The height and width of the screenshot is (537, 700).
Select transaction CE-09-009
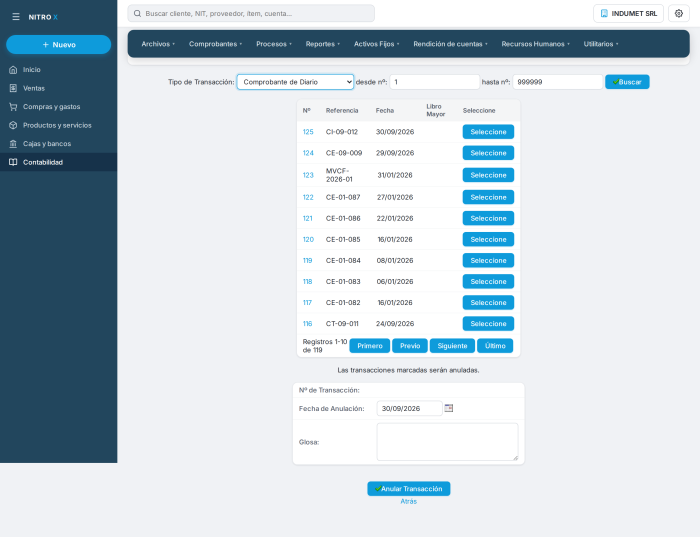tap(488, 153)
